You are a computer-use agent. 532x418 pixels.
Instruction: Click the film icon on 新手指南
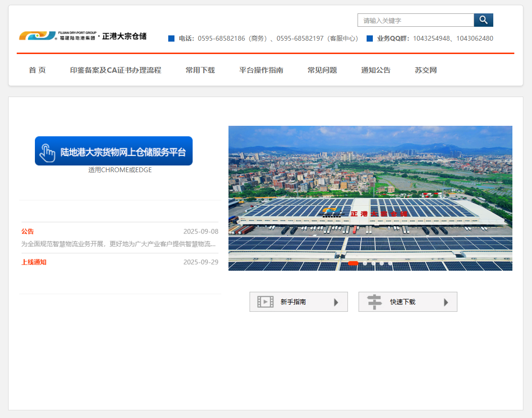(x=265, y=301)
